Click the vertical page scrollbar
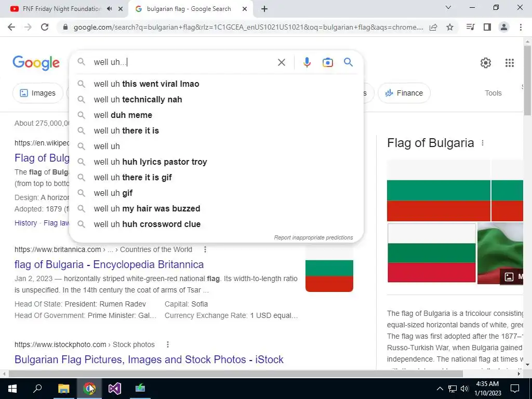Screen dimensions: 532x399 527,80
